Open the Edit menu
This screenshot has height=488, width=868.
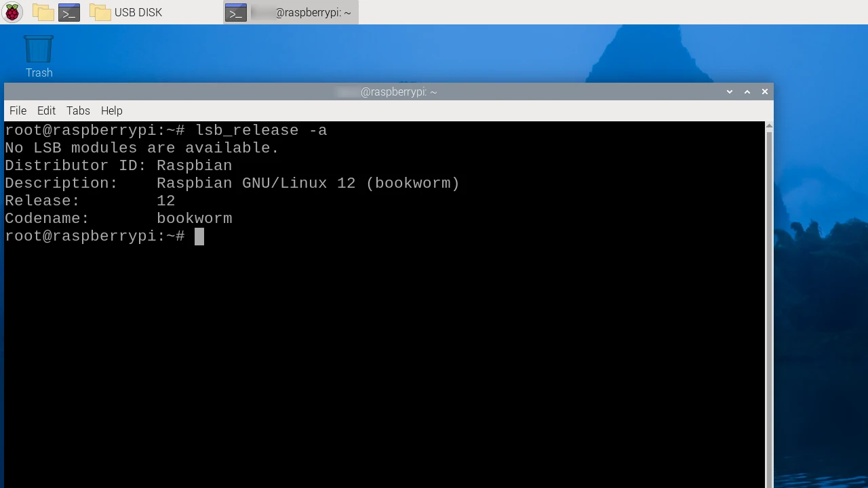(x=46, y=110)
